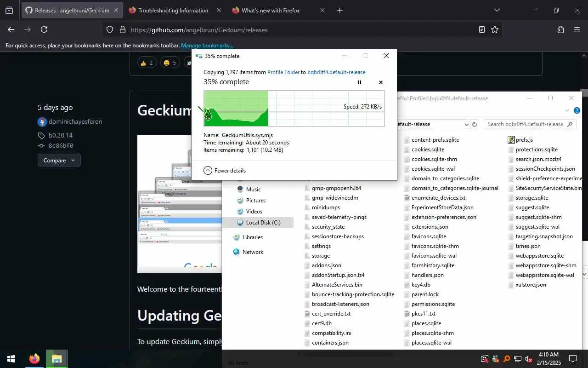Image resolution: width=588 pixels, height=368 pixels.
Task: Select the Releases angelbruni/Geckium tab
Action: tap(72, 10)
